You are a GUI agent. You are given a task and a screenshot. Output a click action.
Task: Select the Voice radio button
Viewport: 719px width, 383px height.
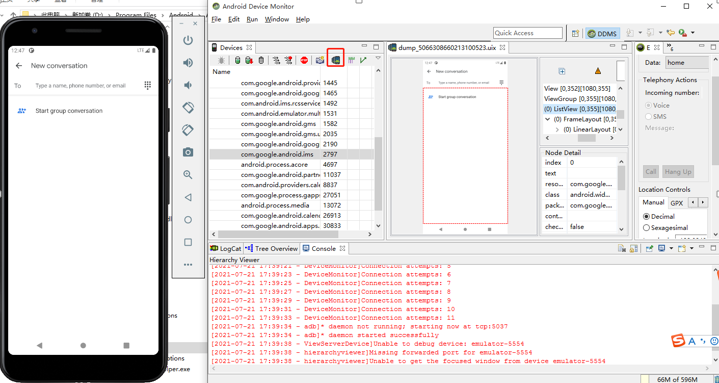648,105
